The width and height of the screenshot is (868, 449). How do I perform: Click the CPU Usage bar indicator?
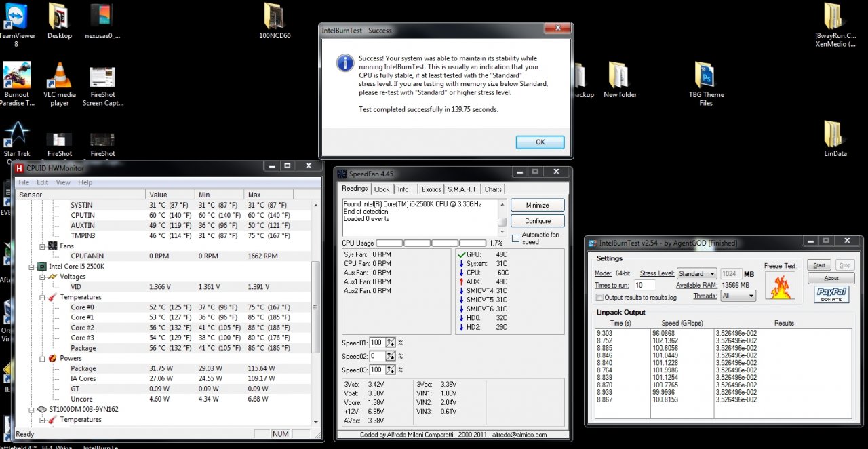coord(431,243)
